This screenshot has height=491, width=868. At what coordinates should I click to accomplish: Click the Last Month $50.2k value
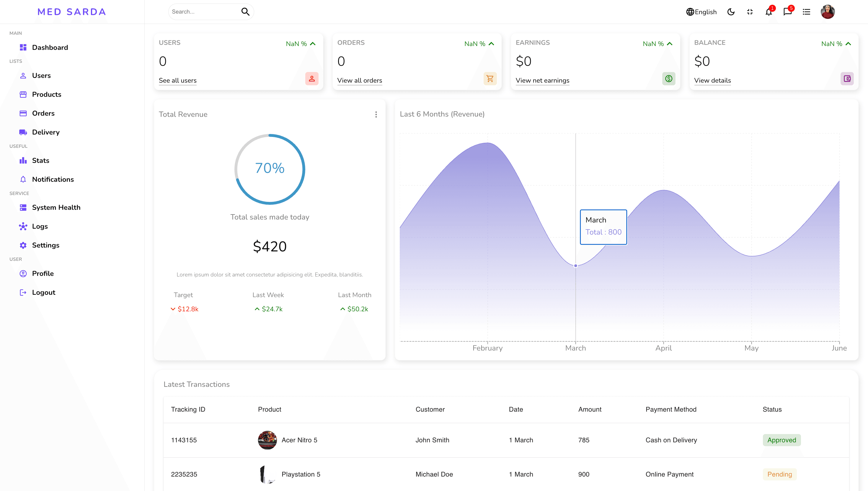click(x=354, y=309)
